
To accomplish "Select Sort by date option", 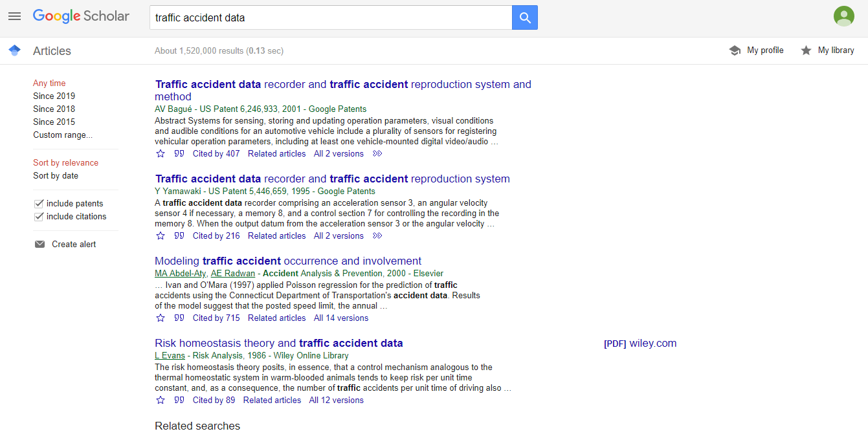I will click(56, 176).
